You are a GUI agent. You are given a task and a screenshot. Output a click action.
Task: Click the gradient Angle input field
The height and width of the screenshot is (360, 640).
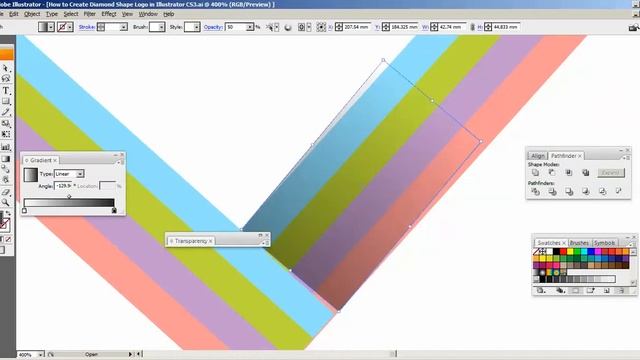click(64, 186)
